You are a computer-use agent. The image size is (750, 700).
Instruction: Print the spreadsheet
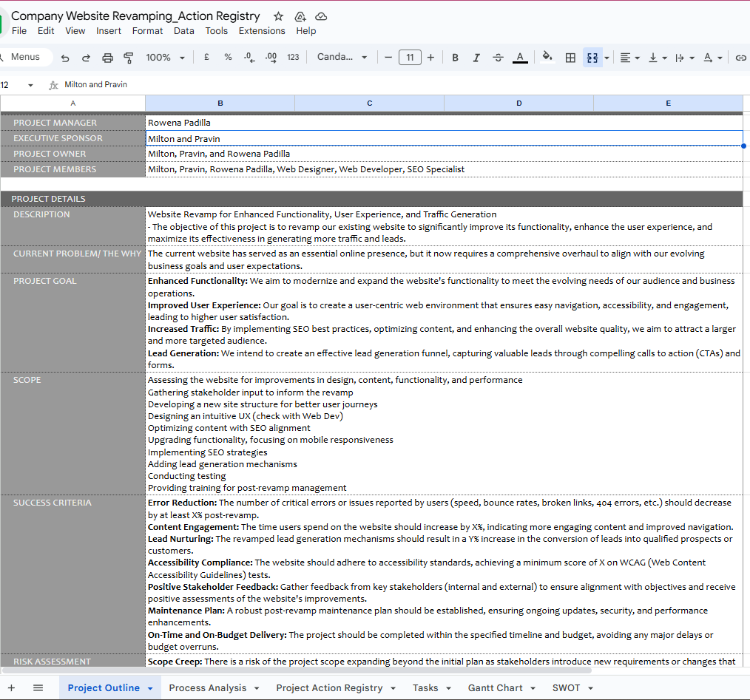(108, 58)
